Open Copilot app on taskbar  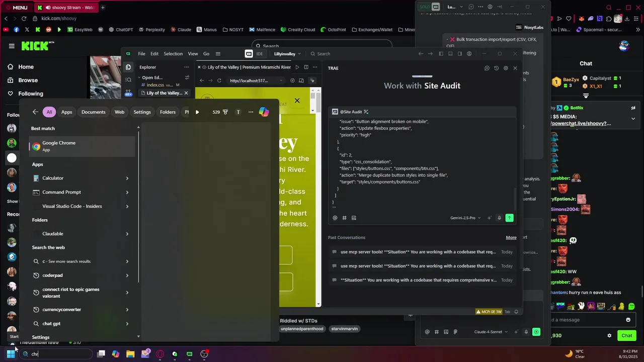(x=116, y=354)
